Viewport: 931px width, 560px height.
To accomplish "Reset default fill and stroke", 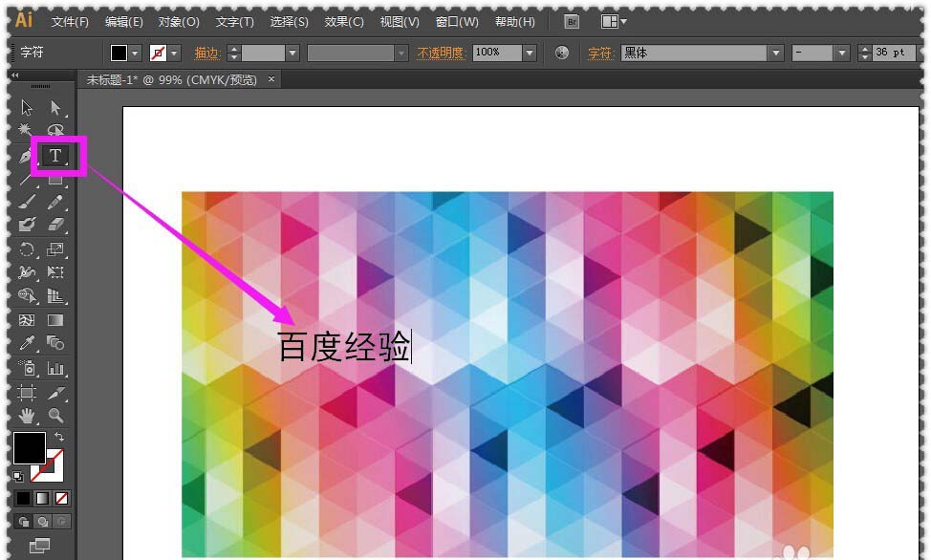I will click(x=18, y=476).
